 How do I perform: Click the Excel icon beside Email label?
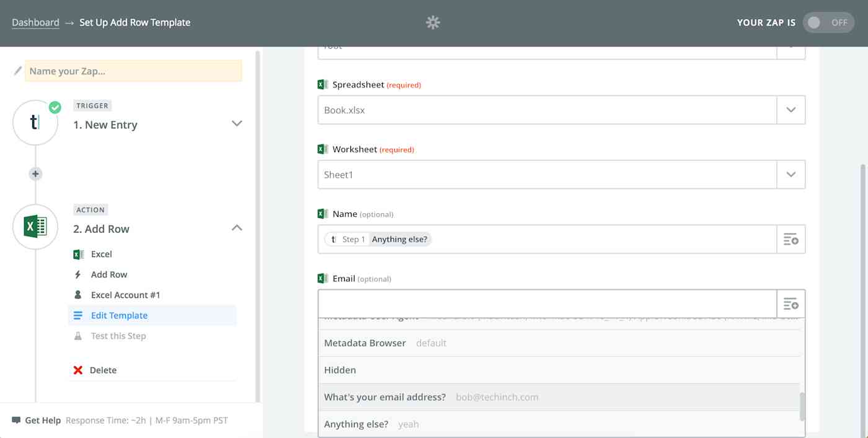click(x=322, y=278)
